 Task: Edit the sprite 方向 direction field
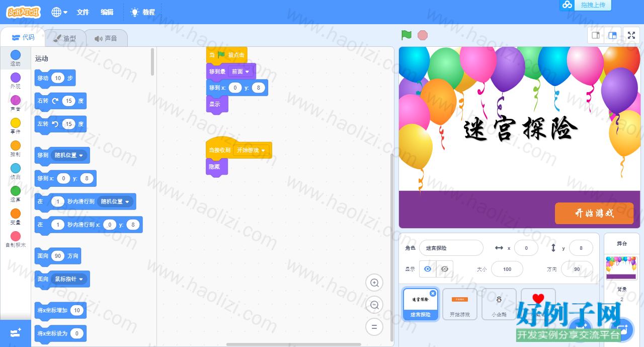(x=577, y=269)
